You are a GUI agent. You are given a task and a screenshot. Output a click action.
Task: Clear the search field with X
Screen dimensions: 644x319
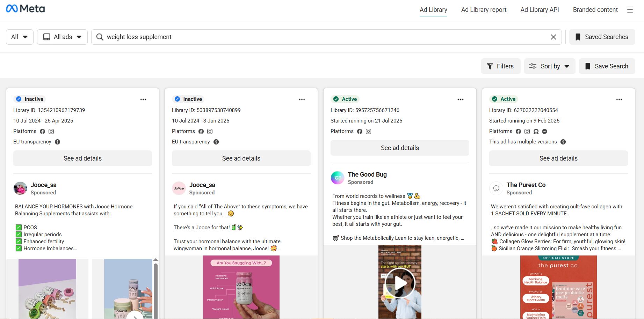553,37
